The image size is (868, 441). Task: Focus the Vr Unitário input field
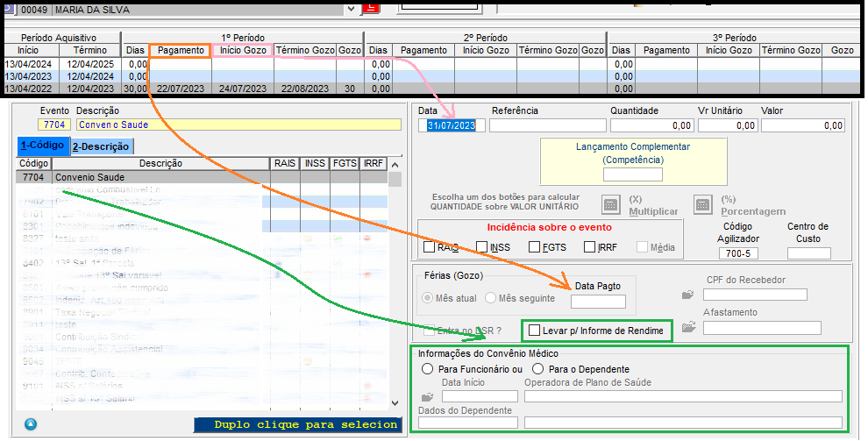click(x=728, y=125)
